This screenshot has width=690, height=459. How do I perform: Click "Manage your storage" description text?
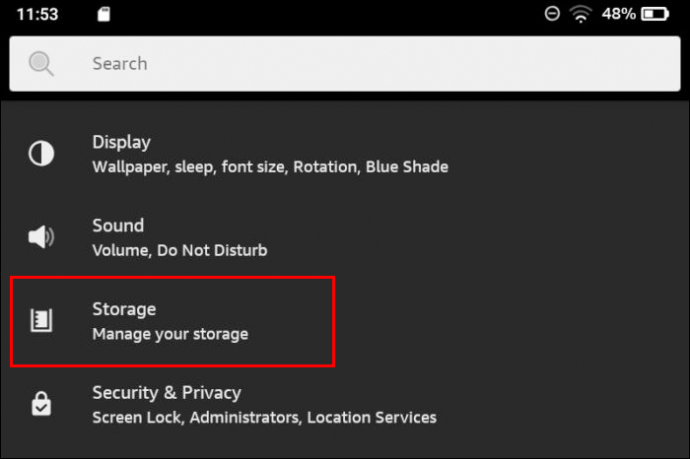click(170, 334)
